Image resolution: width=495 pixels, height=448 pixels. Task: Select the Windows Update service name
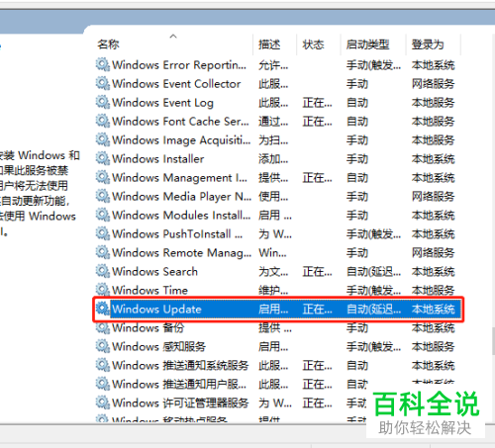tap(156, 310)
